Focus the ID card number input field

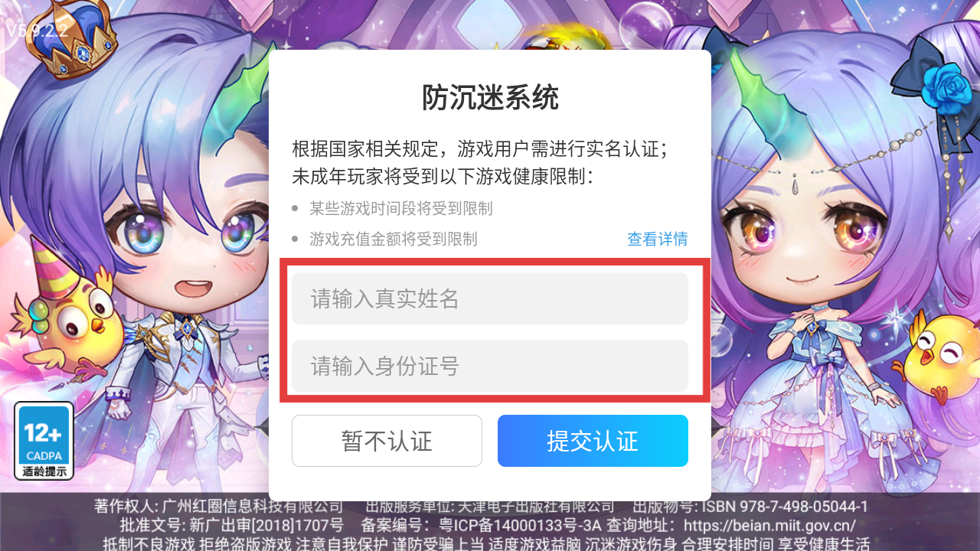(490, 366)
